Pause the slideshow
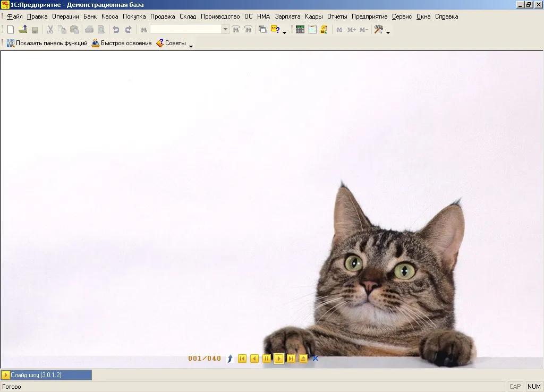Viewport: 544px width, 392px height. 267,359
